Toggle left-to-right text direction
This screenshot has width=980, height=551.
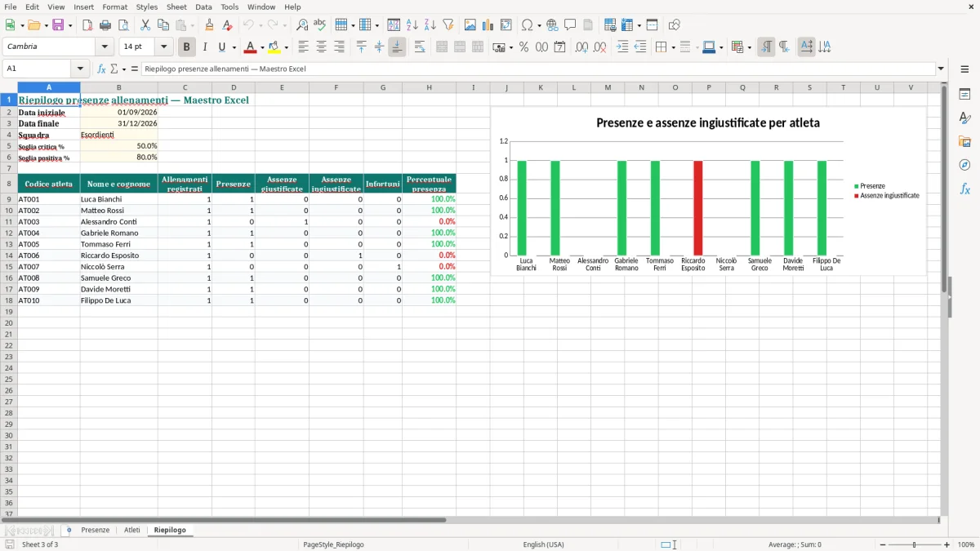point(766,47)
